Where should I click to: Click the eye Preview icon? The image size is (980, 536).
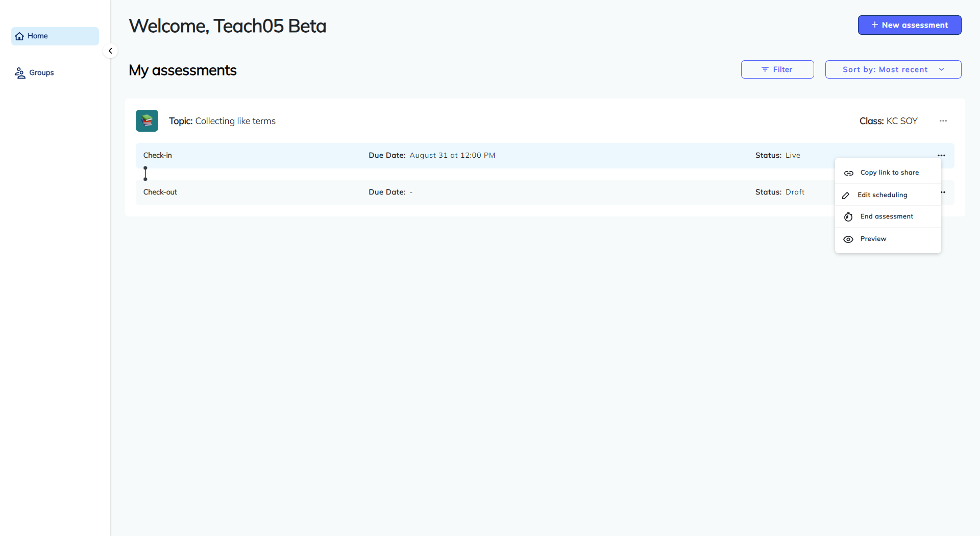[848, 239]
